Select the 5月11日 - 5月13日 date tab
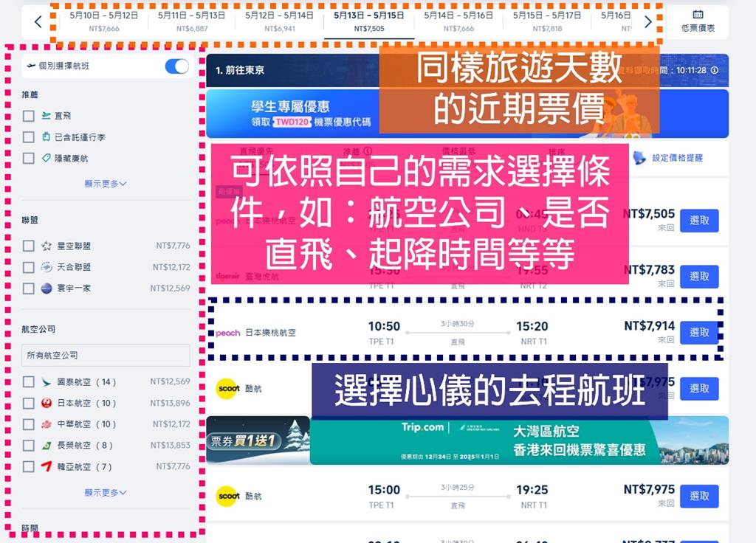 point(191,21)
